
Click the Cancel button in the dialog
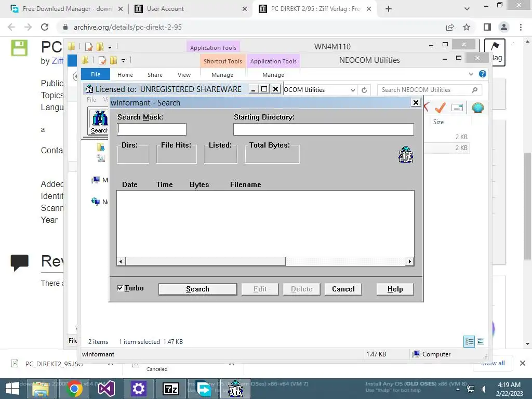(343, 289)
